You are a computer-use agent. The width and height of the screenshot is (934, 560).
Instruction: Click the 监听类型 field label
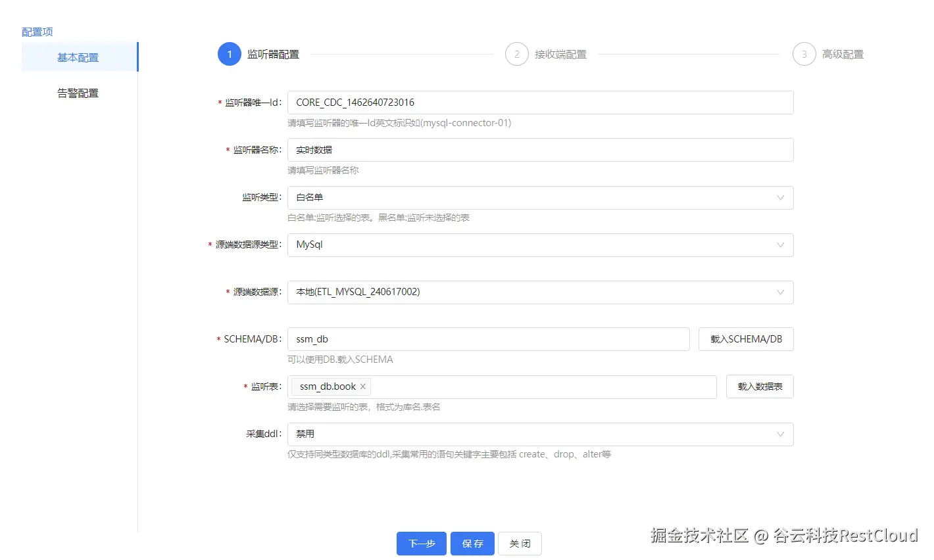[x=262, y=197]
